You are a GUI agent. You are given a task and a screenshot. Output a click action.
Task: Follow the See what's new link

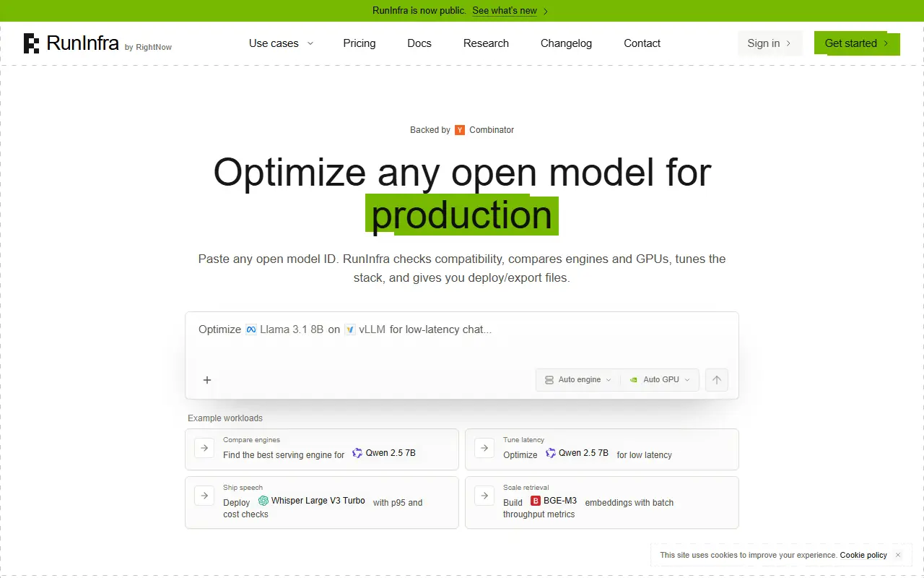click(510, 11)
